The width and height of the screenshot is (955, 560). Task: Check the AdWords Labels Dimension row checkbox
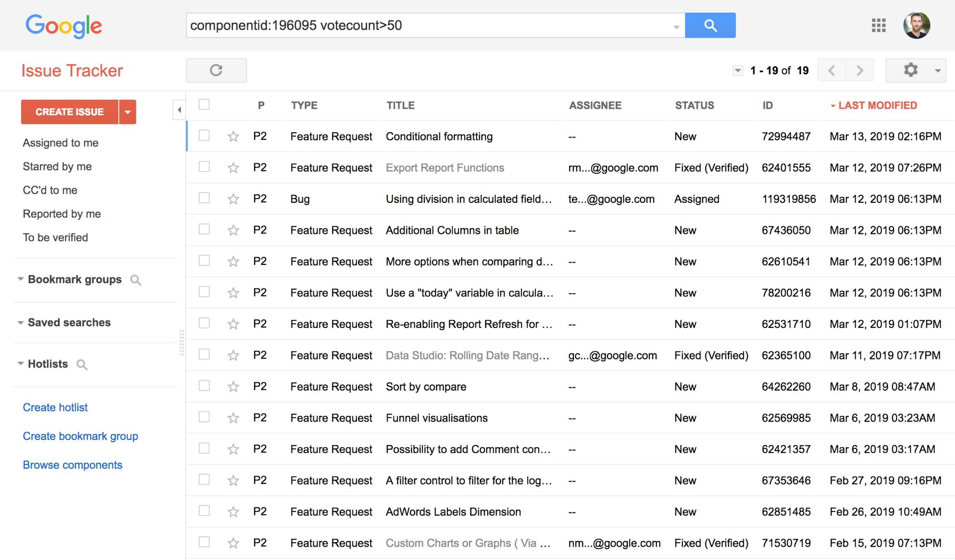click(204, 511)
